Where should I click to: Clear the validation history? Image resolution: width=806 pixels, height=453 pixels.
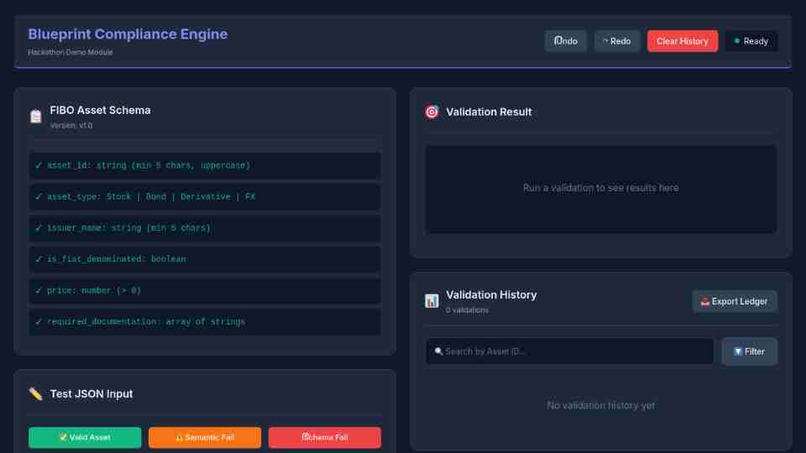[682, 41]
